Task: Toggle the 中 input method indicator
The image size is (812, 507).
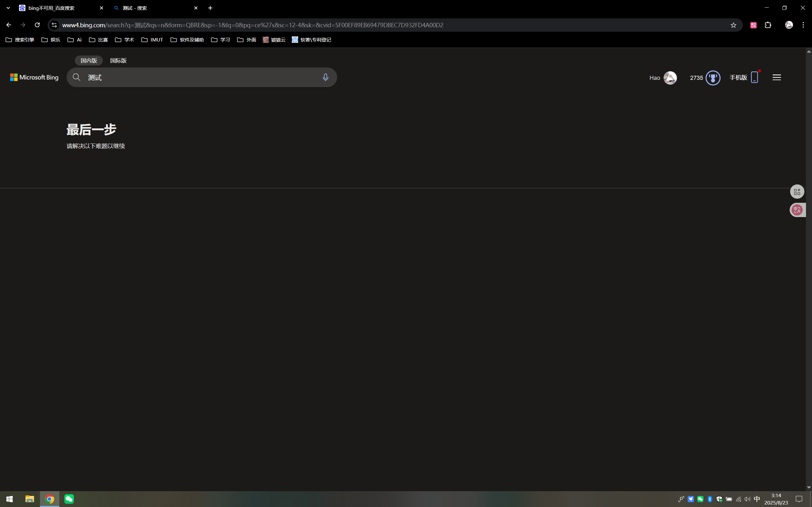Action: point(756,499)
